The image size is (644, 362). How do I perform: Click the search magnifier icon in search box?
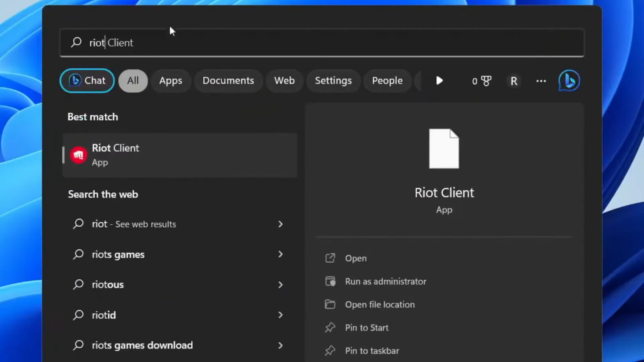coord(76,42)
